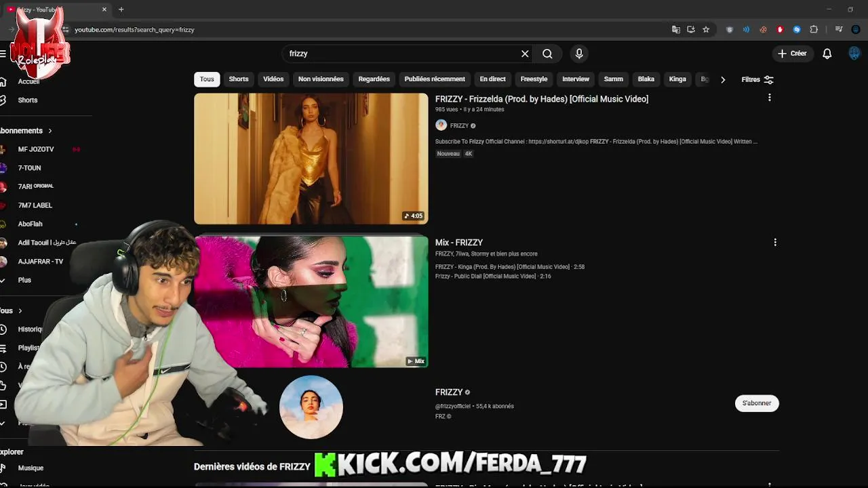Select the En direct filter chip

(x=492, y=79)
